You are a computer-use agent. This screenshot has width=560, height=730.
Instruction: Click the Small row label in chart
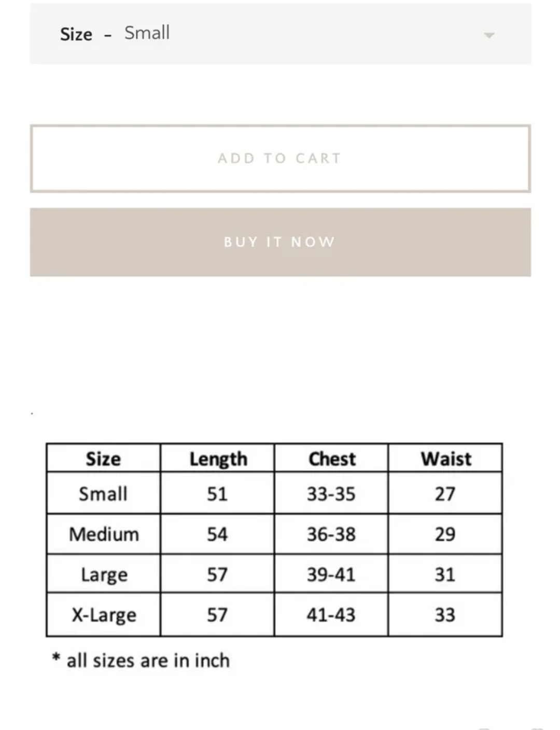click(103, 494)
